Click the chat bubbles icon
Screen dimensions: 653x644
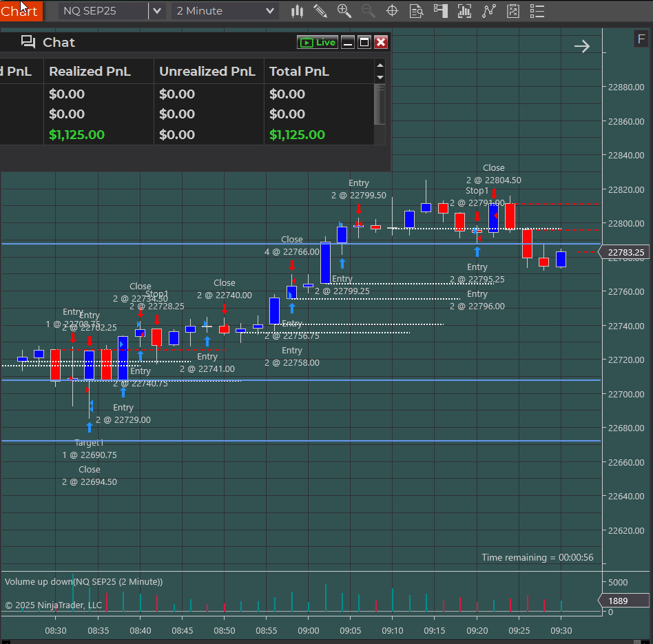[28, 41]
